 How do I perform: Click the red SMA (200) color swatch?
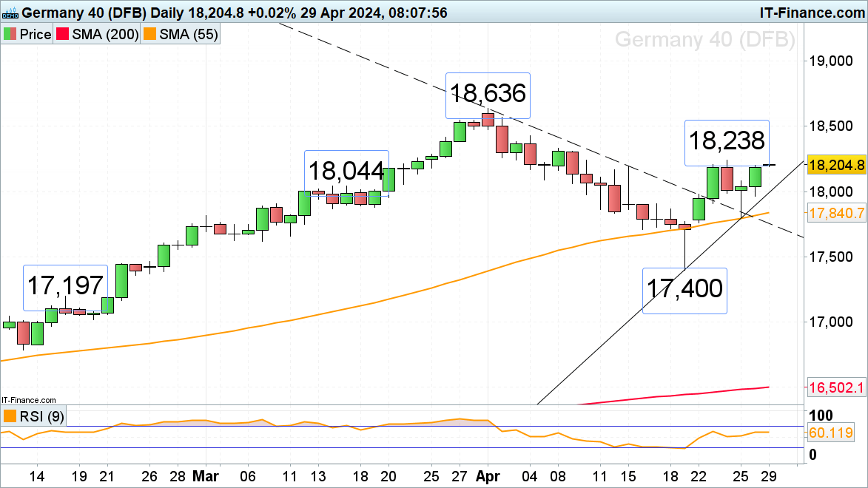click(x=63, y=34)
